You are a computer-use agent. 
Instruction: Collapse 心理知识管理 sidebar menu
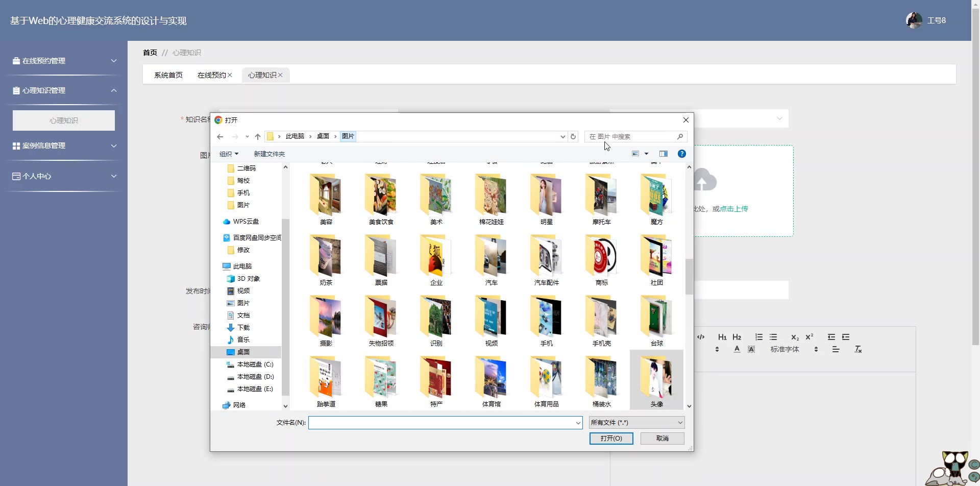pyautogui.click(x=64, y=90)
